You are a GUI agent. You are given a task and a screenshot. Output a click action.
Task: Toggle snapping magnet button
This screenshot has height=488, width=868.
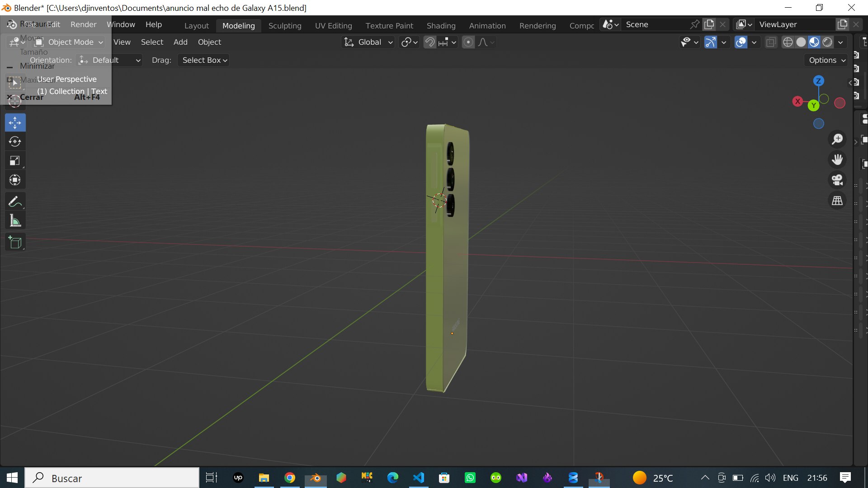[x=430, y=42]
